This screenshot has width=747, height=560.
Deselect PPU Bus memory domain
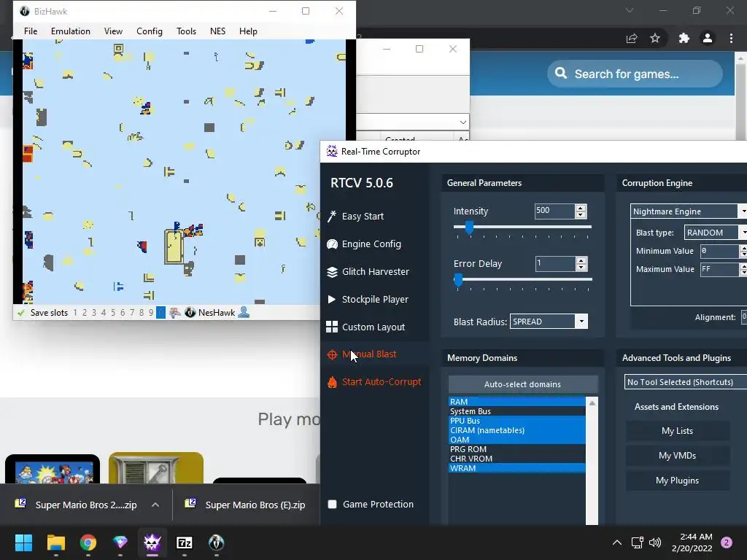pos(516,421)
